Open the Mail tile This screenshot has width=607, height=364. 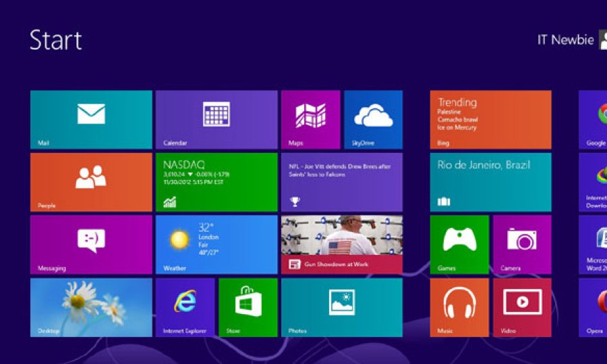(x=91, y=119)
